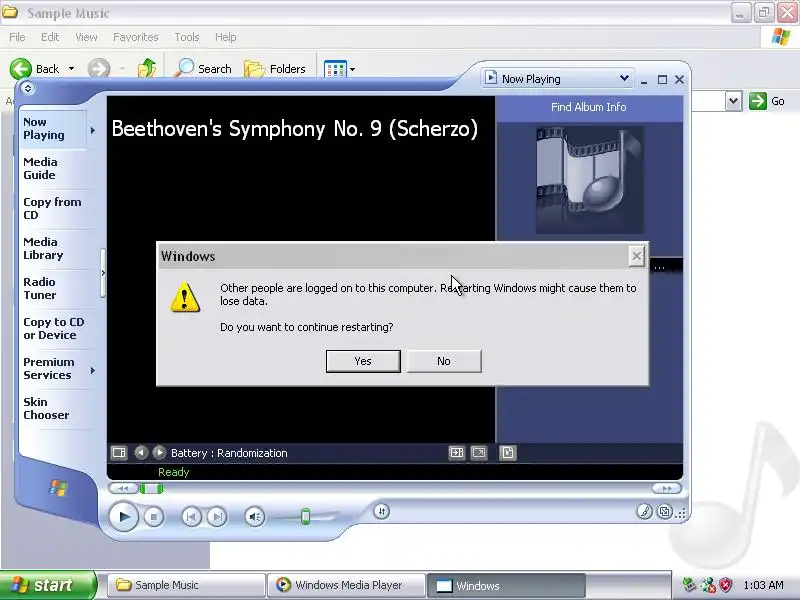Click the Previous track button

[x=191, y=517]
